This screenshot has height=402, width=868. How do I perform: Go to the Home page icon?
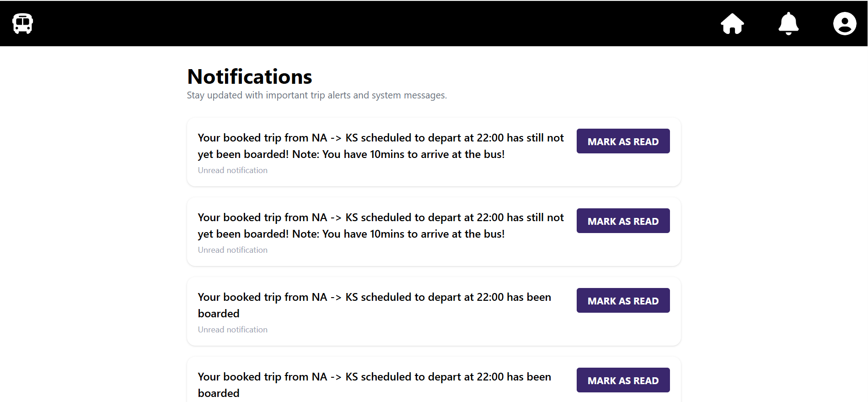click(x=732, y=23)
